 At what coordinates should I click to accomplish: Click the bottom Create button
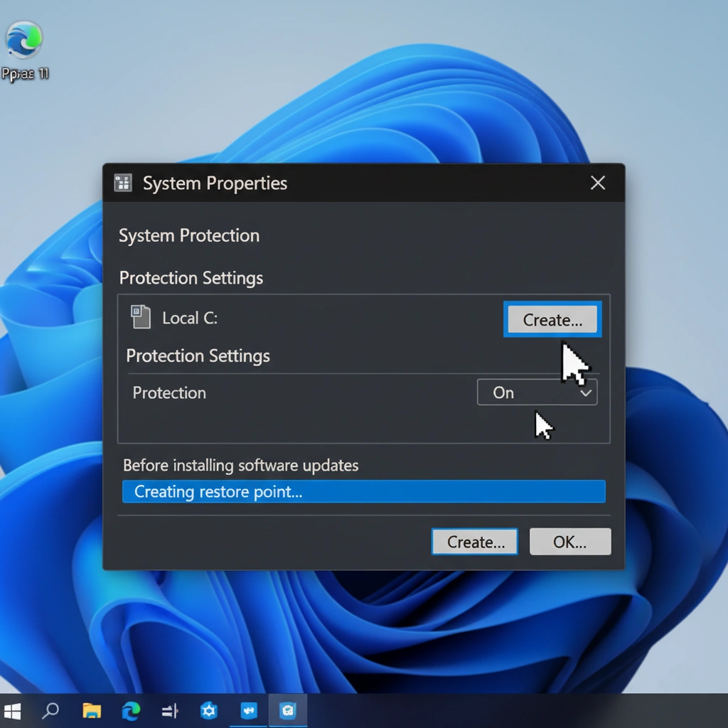[474, 542]
